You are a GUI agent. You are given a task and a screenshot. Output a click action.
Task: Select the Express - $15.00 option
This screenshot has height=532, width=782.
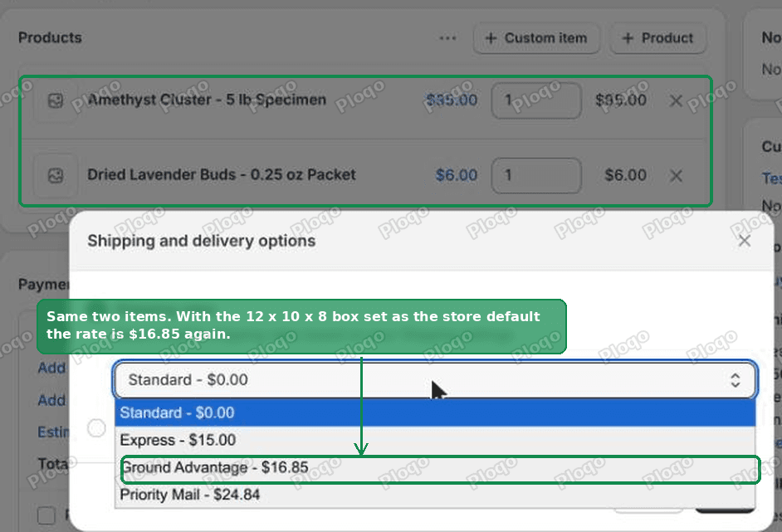(x=435, y=440)
